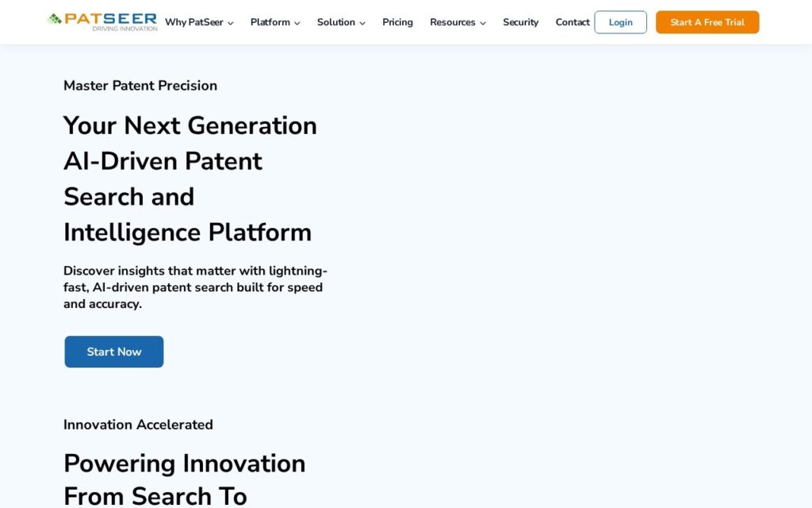Open the Platform menu label
Image resolution: width=812 pixels, height=508 pixels.
[x=270, y=22]
